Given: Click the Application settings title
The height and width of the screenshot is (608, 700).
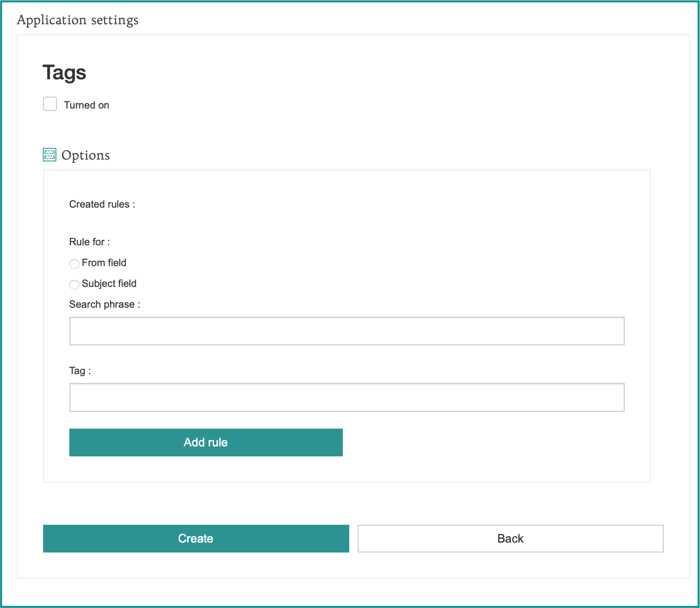Looking at the screenshot, I should (77, 20).
